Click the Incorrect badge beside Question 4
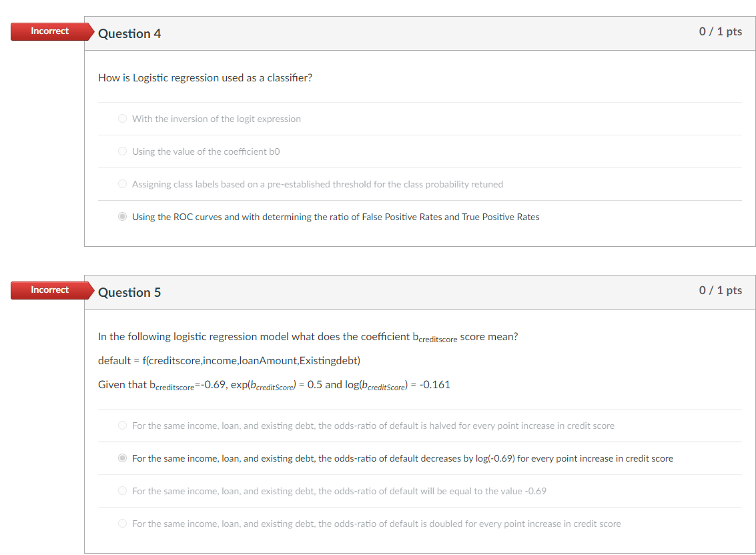Screen dimensions: 756x555 [x=49, y=31]
